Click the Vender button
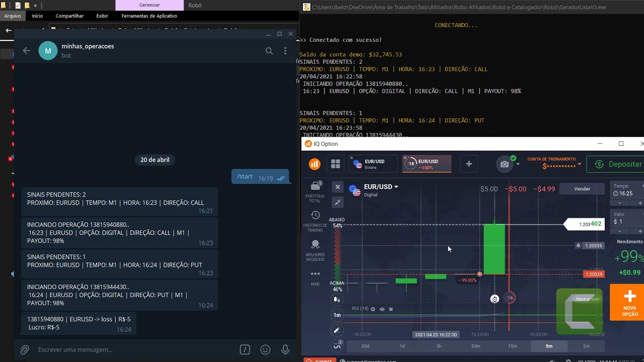 pos(582,189)
